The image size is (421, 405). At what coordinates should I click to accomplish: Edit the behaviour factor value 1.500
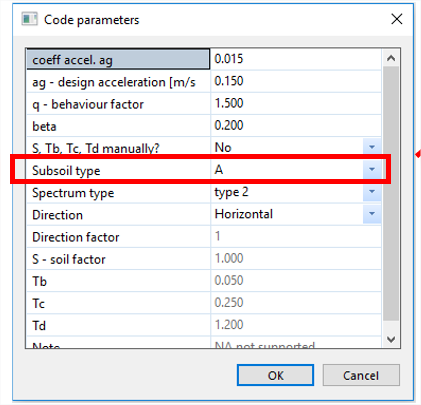(296, 103)
